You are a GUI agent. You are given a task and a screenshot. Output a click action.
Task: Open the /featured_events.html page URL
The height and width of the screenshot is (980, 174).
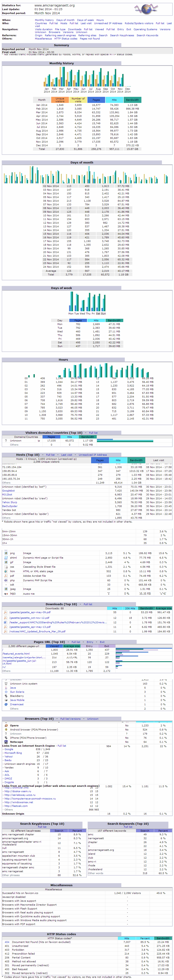pos(16,654)
